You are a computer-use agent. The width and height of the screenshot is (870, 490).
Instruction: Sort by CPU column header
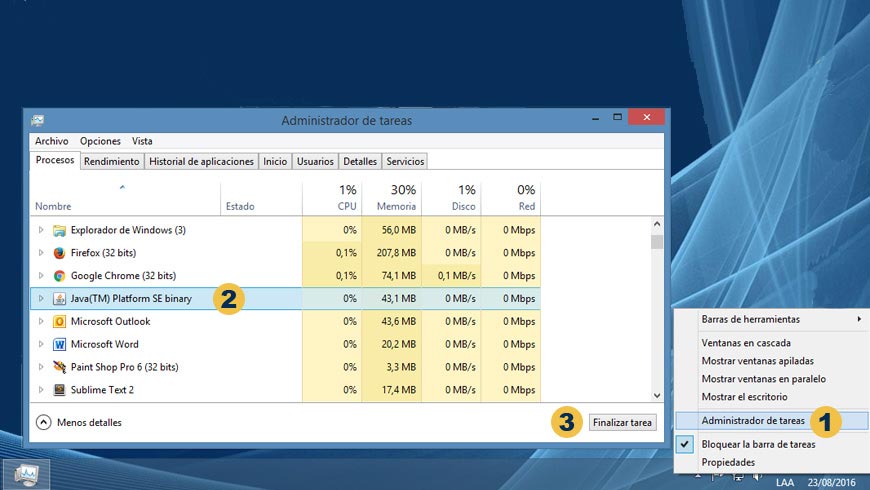[x=332, y=199]
